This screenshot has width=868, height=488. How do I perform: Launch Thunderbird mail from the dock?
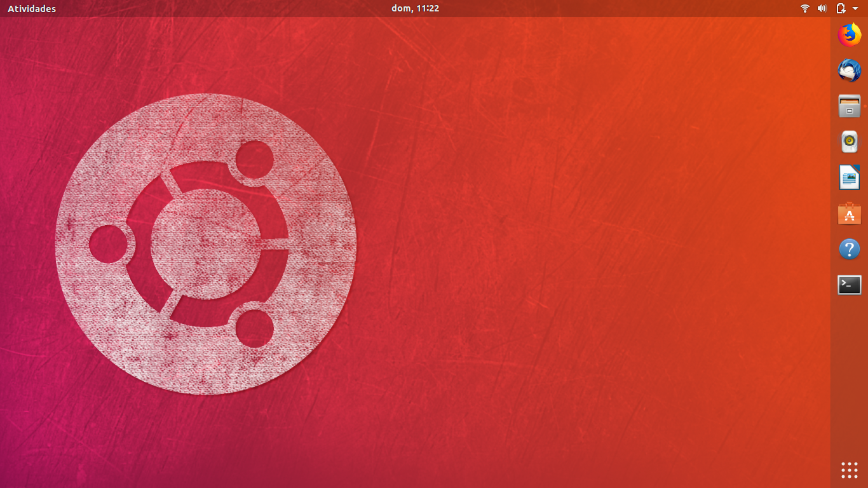tap(850, 71)
